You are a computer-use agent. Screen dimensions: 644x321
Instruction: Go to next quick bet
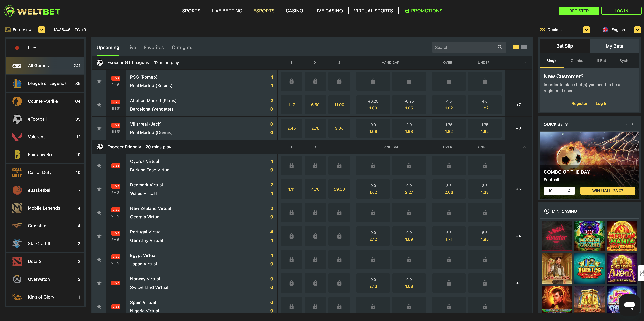pyautogui.click(x=633, y=124)
